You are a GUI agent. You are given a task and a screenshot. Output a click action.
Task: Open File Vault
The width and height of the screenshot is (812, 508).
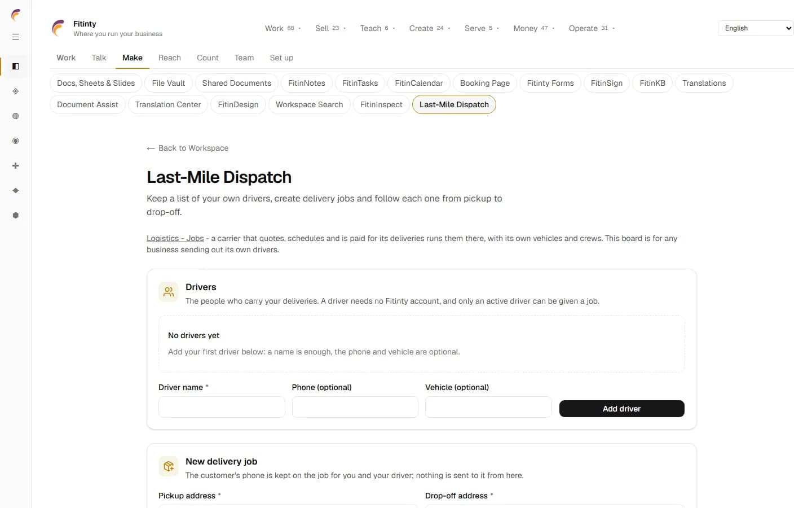tap(169, 83)
